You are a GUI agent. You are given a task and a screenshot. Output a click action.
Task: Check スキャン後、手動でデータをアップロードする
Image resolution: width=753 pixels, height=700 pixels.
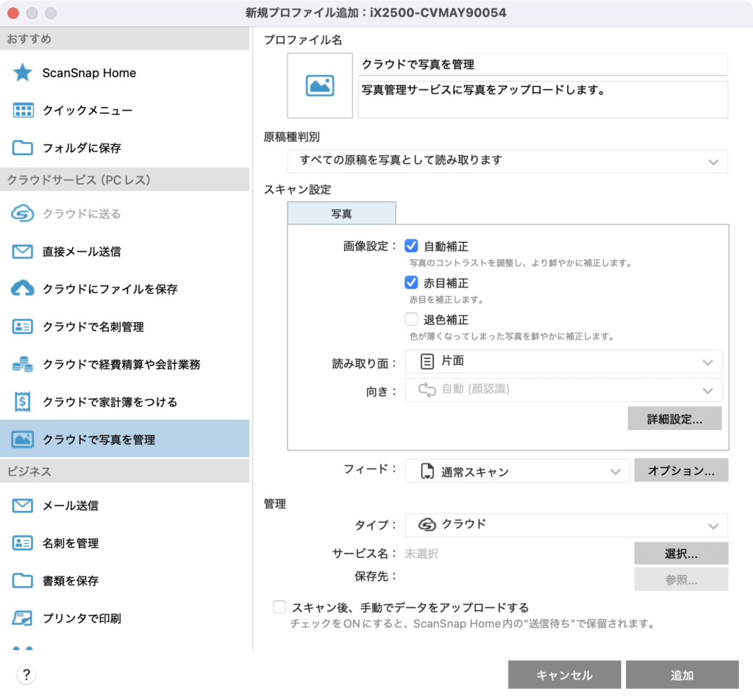[279, 607]
